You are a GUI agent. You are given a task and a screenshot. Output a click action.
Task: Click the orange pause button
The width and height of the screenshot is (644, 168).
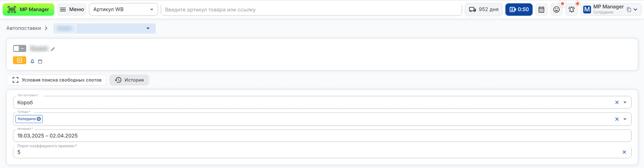coord(20,60)
